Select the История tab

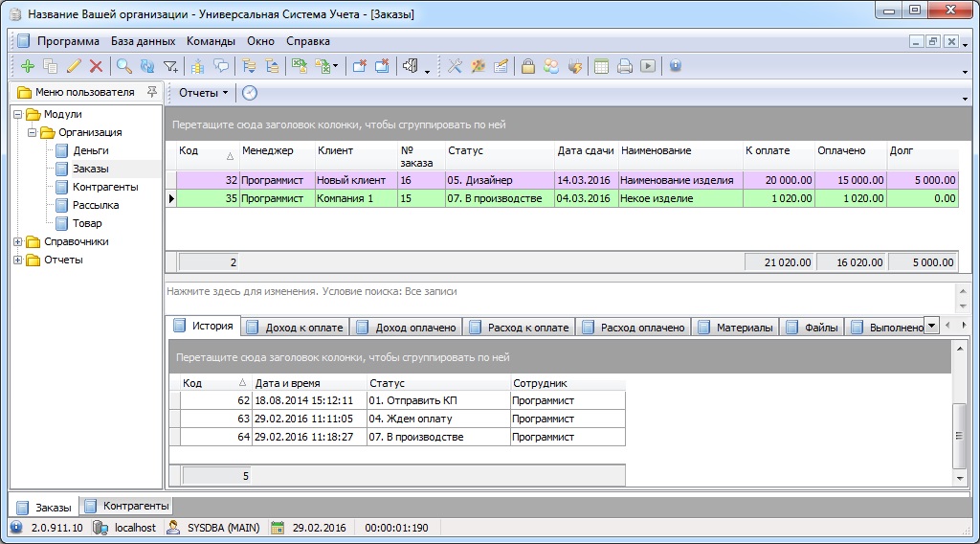pyautogui.click(x=205, y=326)
